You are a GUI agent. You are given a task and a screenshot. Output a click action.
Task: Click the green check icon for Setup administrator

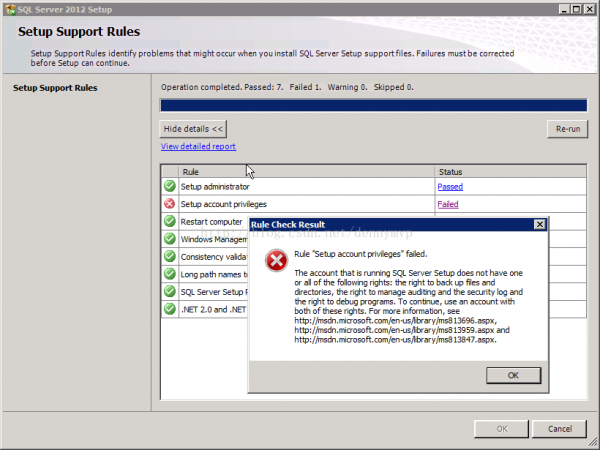(170, 186)
